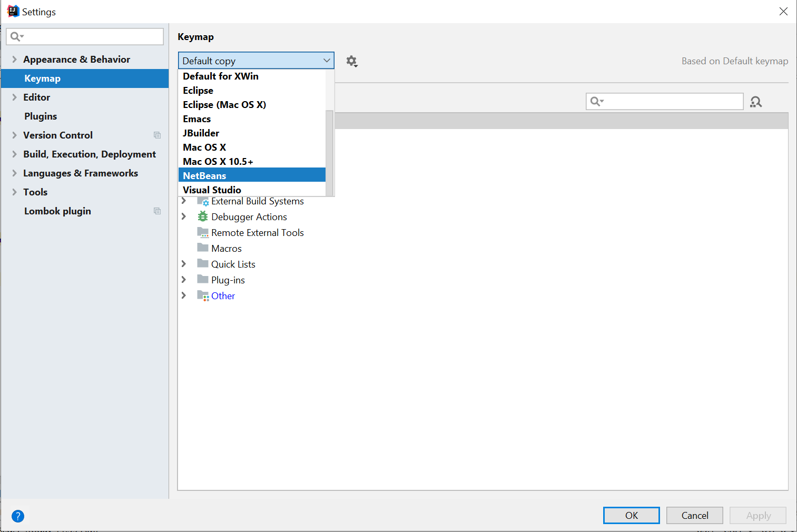Expand the External Build Systems node
The width and height of the screenshot is (797, 532).
[x=184, y=201]
